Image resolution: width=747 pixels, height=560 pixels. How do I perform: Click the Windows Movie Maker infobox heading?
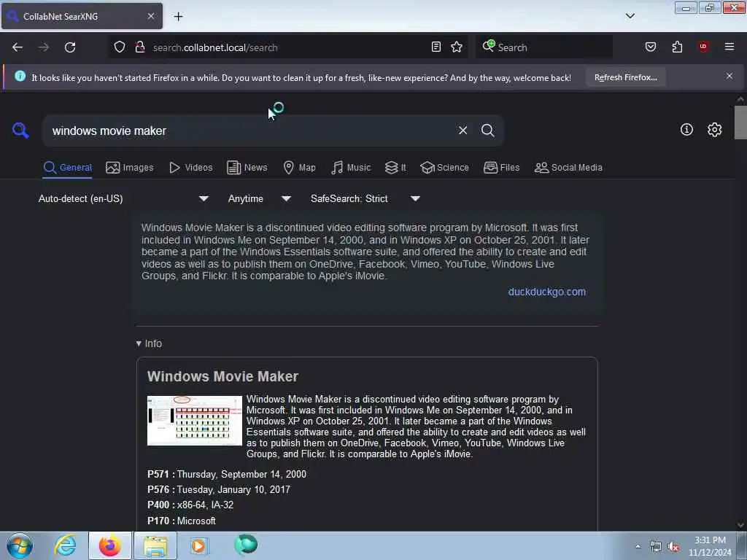(x=223, y=376)
